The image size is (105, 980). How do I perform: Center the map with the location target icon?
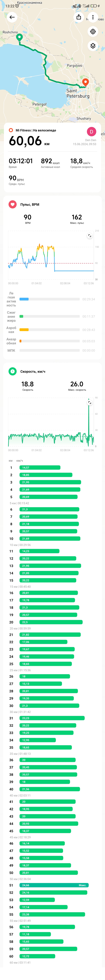tap(93, 32)
